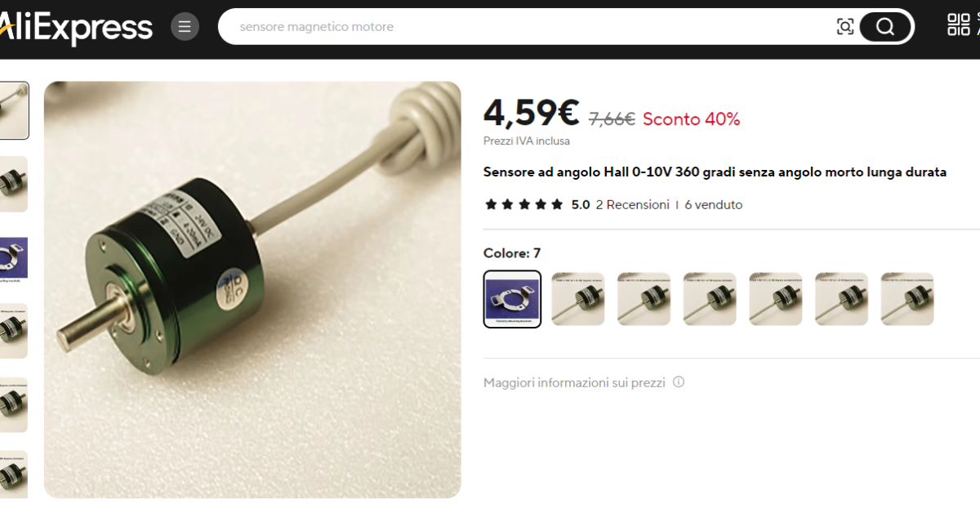
Task: Pick the fourth color variant thumbnail
Action: click(x=710, y=299)
